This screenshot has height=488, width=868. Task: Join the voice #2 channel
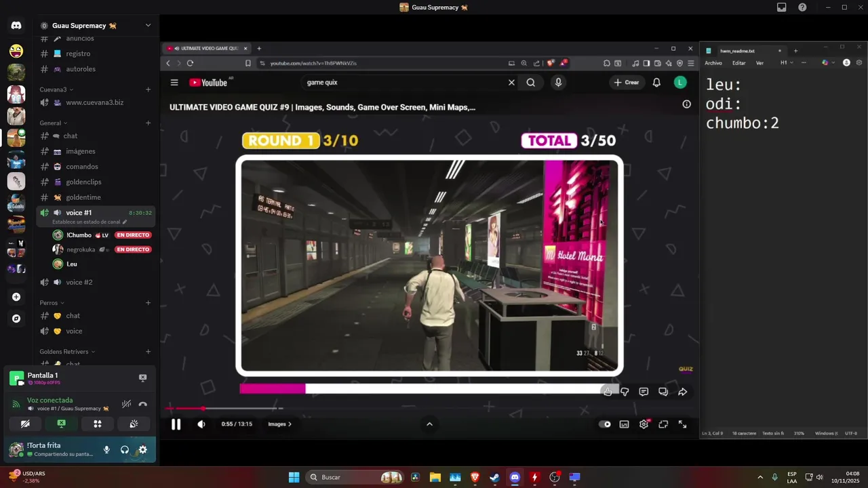tap(79, 282)
